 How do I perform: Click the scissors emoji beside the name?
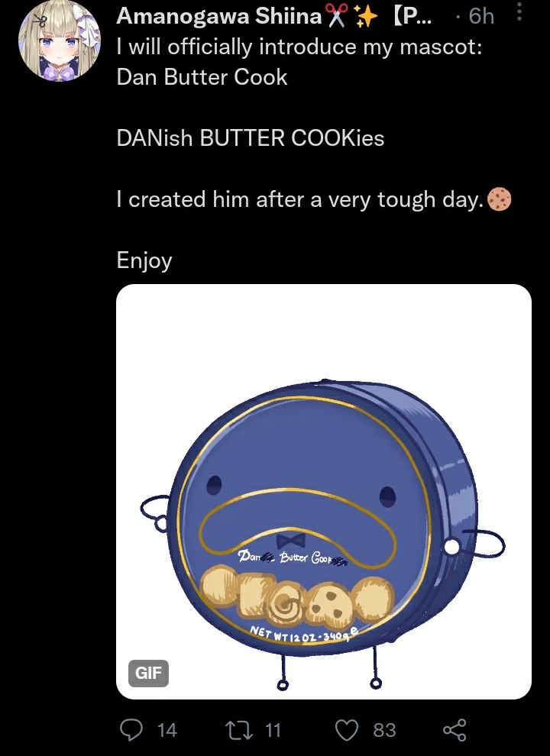(x=336, y=16)
